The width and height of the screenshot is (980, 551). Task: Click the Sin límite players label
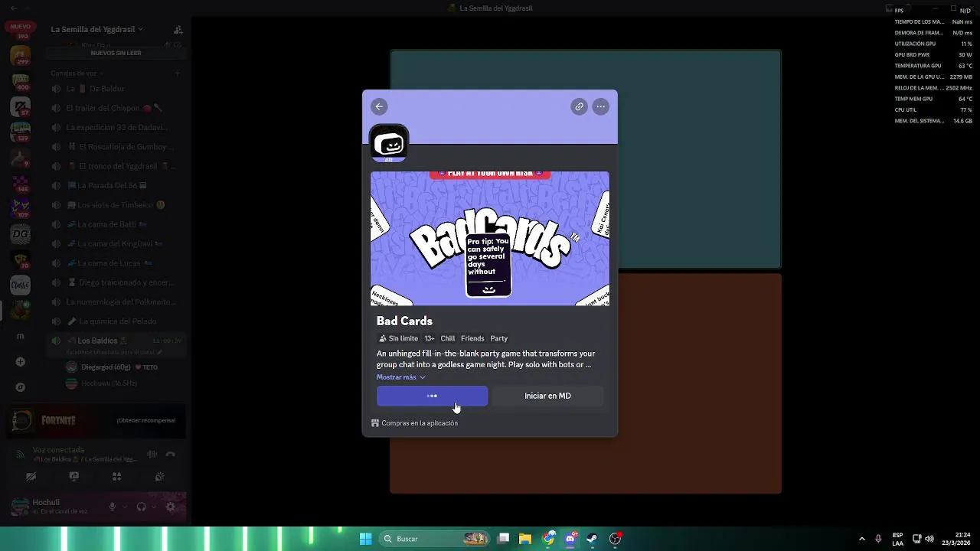[398, 338]
